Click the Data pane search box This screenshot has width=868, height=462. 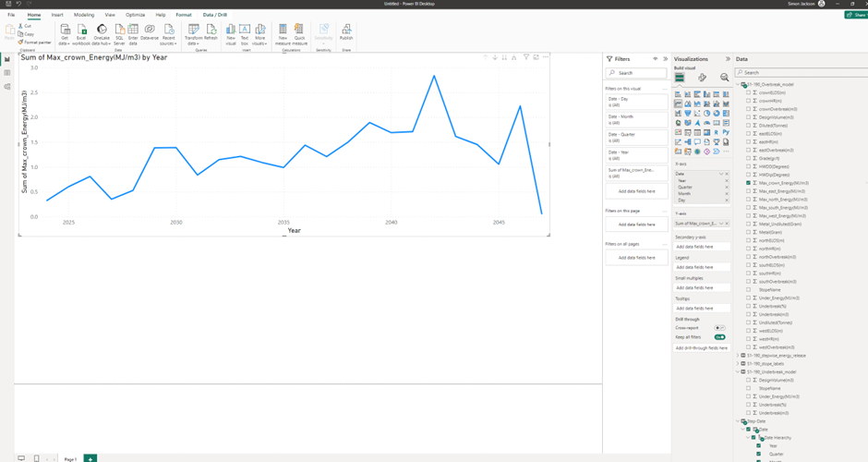click(801, 73)
